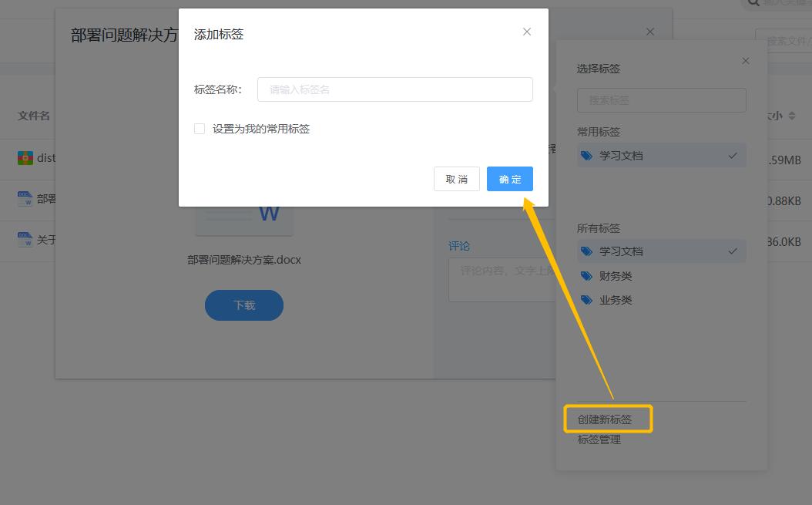Click tag icon beside 学习文档 in 所有标签
Viewport: 812px width, 505px height.
pyautogui.click(x=586, y=251)
